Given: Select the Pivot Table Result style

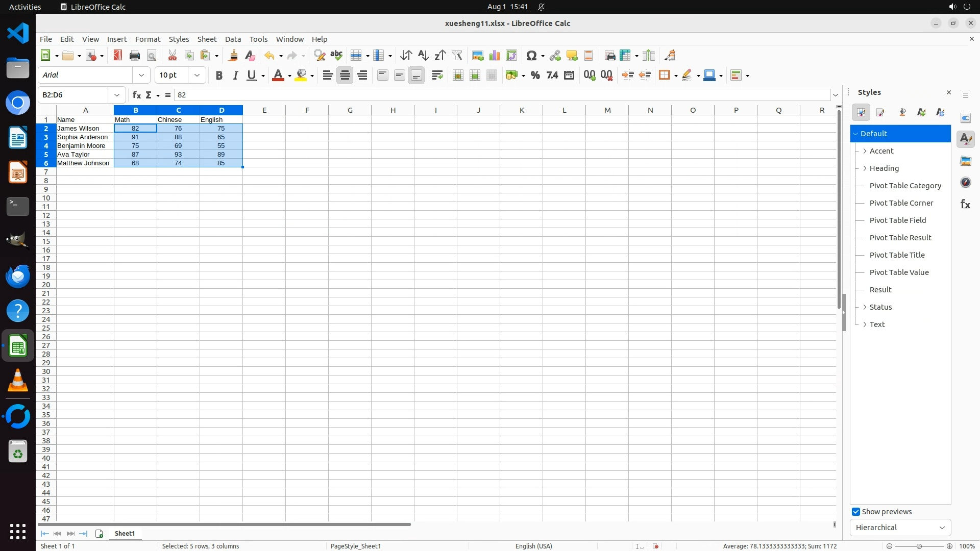Looking at the screenshot, I should (900, 238).
